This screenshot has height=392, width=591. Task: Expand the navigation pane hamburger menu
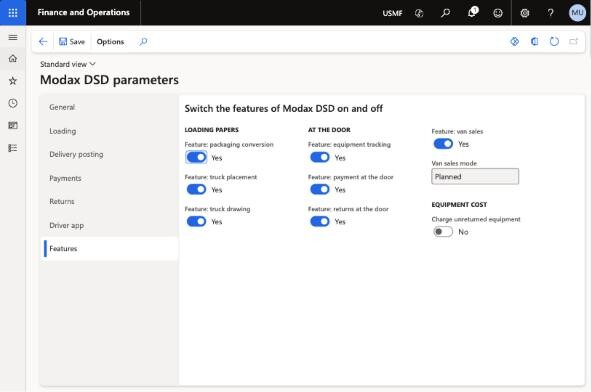pyautogui.click(x=13, y=37)
